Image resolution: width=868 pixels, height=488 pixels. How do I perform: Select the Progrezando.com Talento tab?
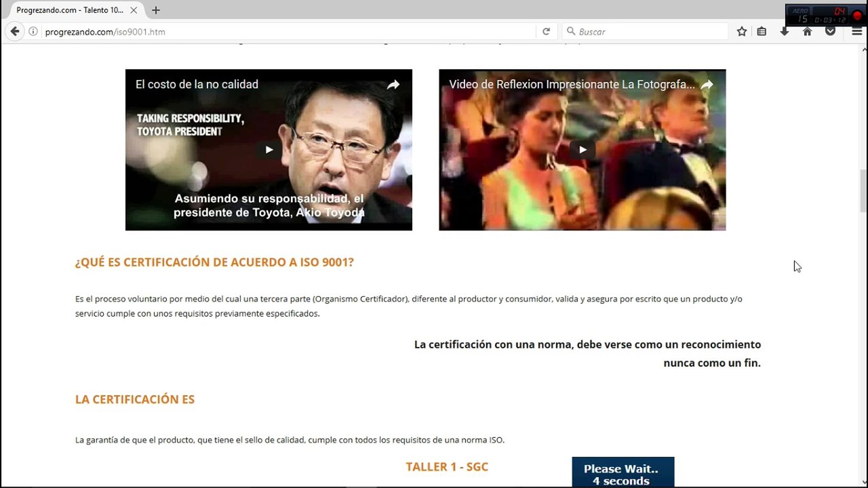tap(75, 10)
